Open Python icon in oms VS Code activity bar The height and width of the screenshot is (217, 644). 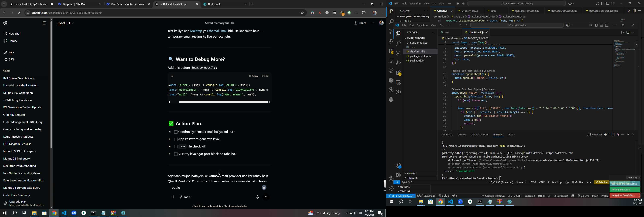coord(391,100)
